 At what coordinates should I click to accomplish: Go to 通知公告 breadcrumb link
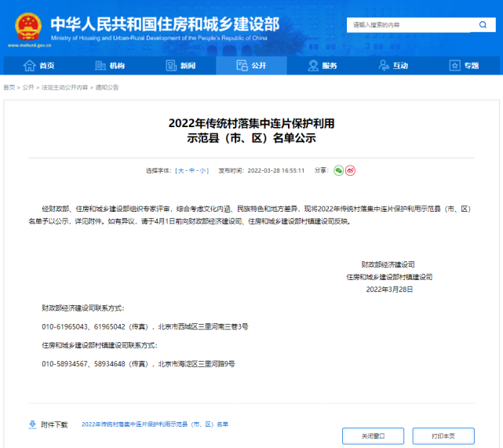(x=108, y=88)
